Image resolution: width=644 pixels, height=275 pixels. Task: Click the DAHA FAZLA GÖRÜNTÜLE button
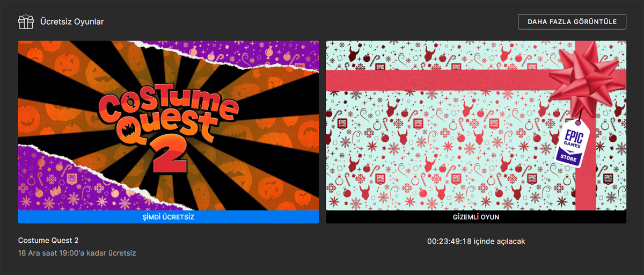click(x=572, y=21)
